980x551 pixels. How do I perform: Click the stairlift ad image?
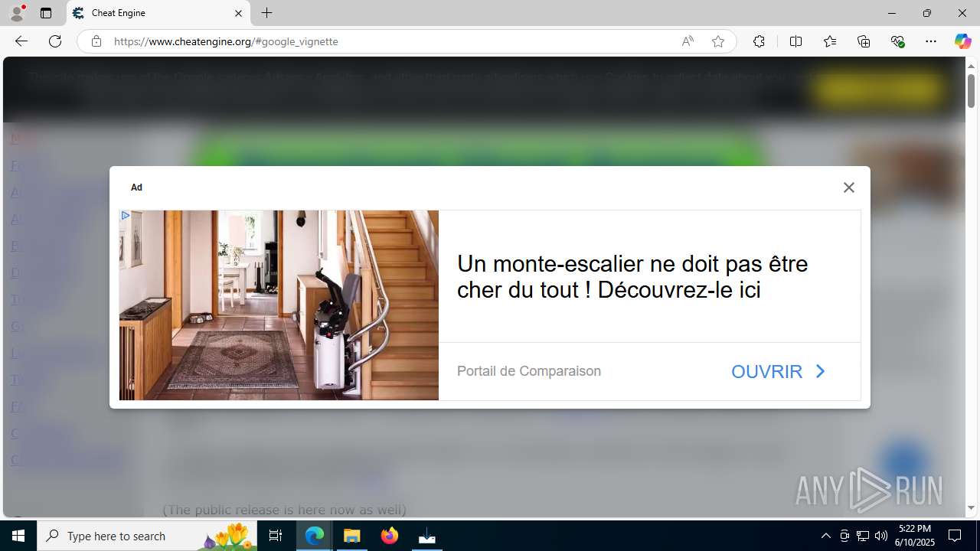[279, 305]
